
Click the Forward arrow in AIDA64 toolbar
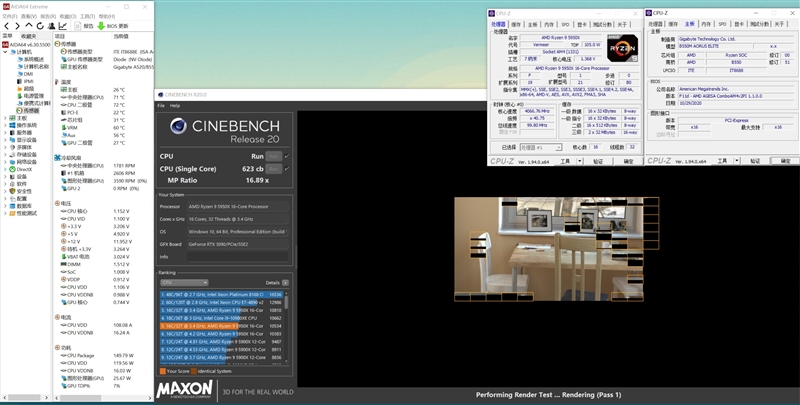(18, 25)
